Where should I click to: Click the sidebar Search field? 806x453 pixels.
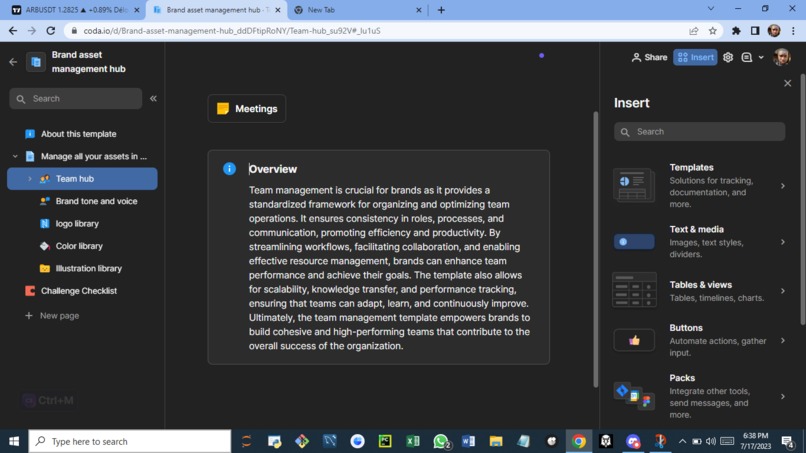coord(76,98)
